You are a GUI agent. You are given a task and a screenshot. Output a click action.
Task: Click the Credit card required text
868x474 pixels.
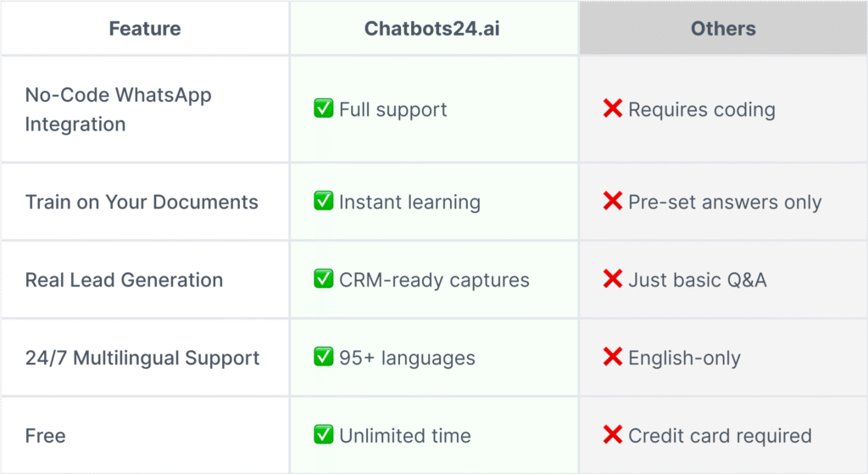(x=720, y=436)
